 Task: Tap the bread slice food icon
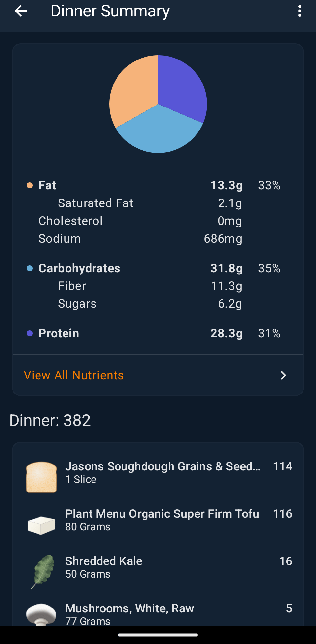[x=41, y=477]
